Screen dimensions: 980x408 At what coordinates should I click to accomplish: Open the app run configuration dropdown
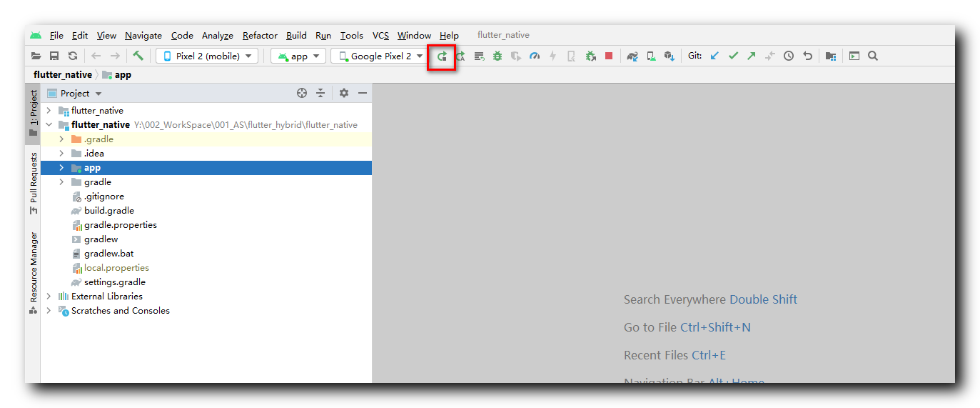(x=298, y=56)
